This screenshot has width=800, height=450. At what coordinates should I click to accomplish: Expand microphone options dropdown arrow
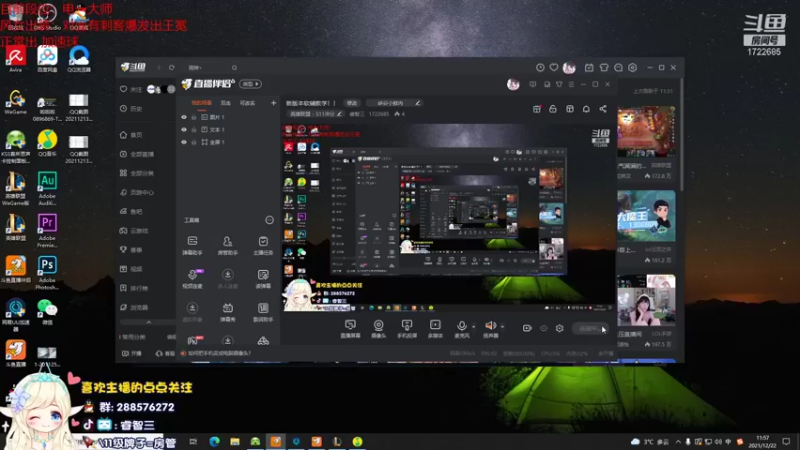473,327
